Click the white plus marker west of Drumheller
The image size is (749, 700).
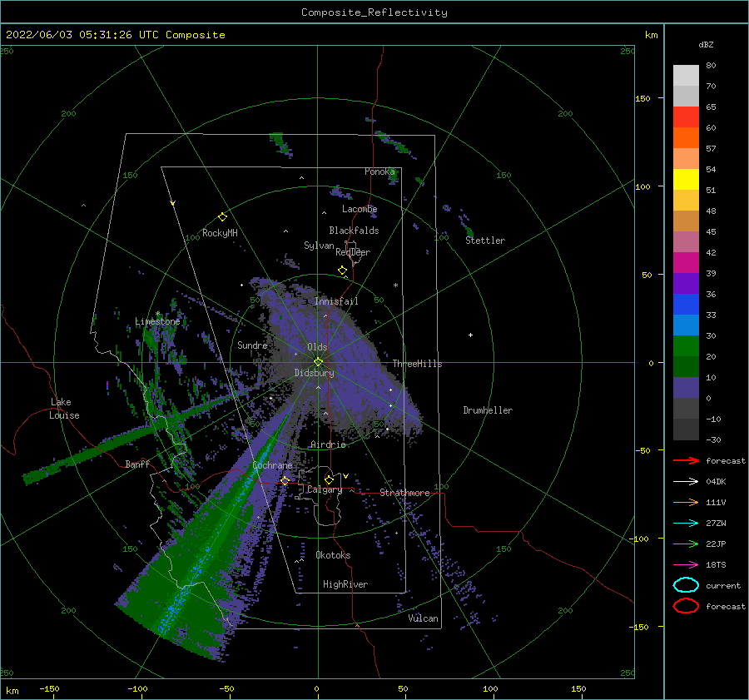(470, 335)
